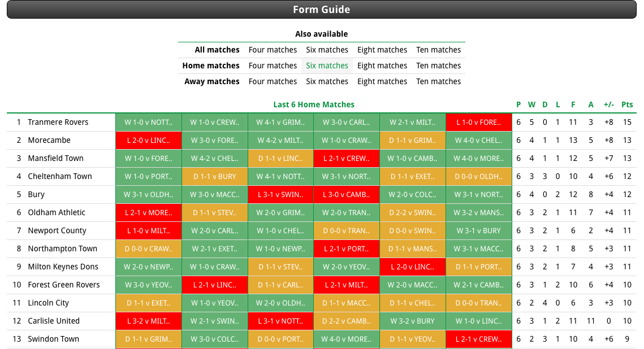Open Home matches Ten matches form guide
The height and width of the screenshot is (349, 644).
[438, 66]
